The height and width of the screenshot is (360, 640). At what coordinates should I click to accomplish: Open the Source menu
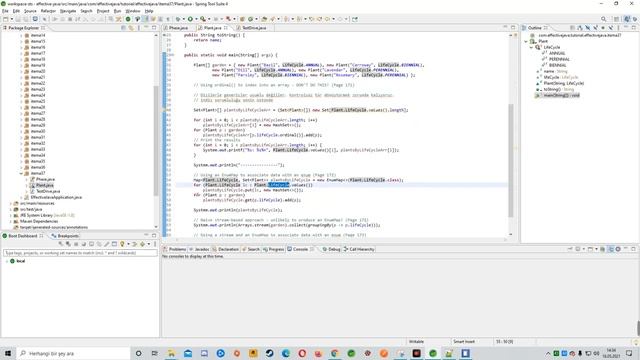pyautogui.click(x=30, y=11)
